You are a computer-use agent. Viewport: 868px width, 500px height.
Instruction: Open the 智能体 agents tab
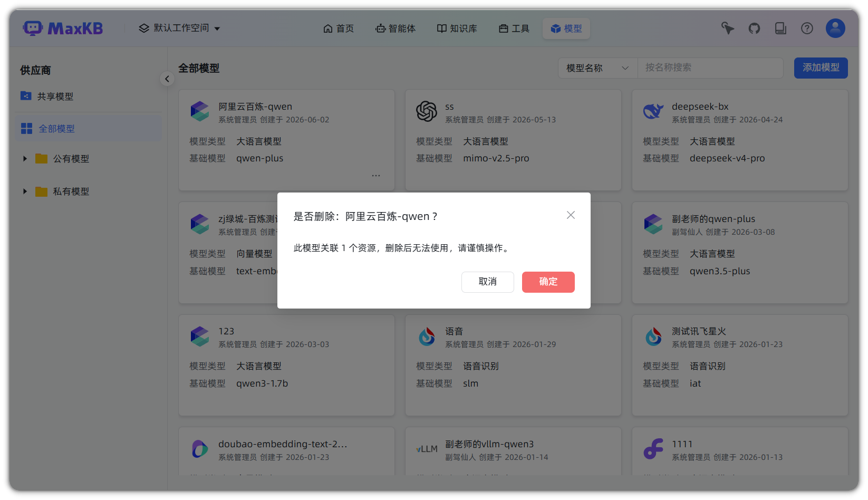point(396,28)
